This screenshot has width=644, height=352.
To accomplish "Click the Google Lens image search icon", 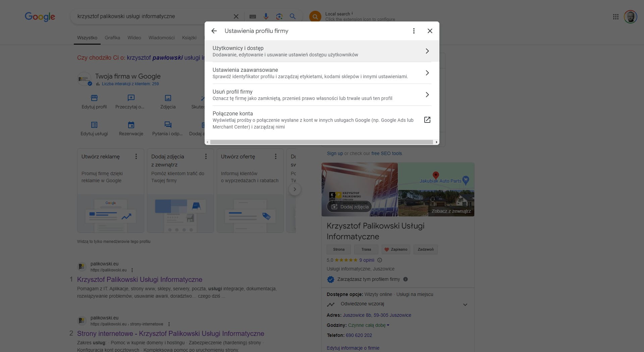I will tap(279, 16).
